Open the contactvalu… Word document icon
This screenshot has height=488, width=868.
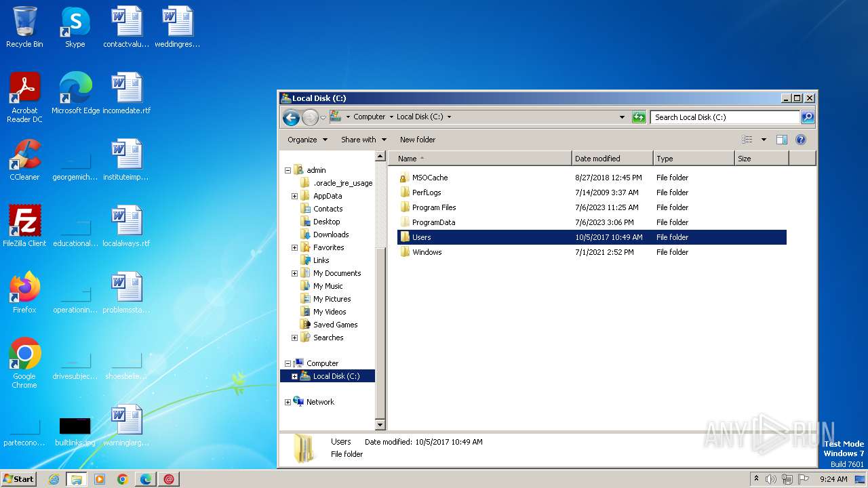pos(127,27)
